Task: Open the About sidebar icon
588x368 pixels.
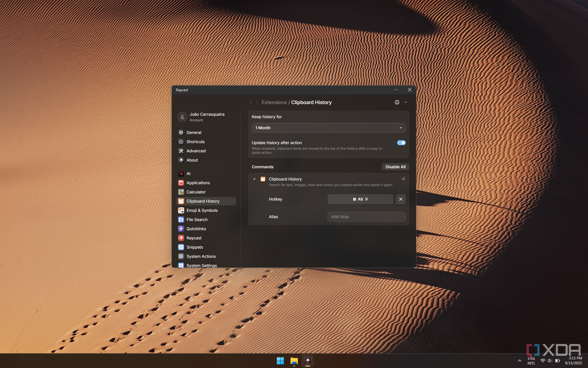Action: coord(181,160)
